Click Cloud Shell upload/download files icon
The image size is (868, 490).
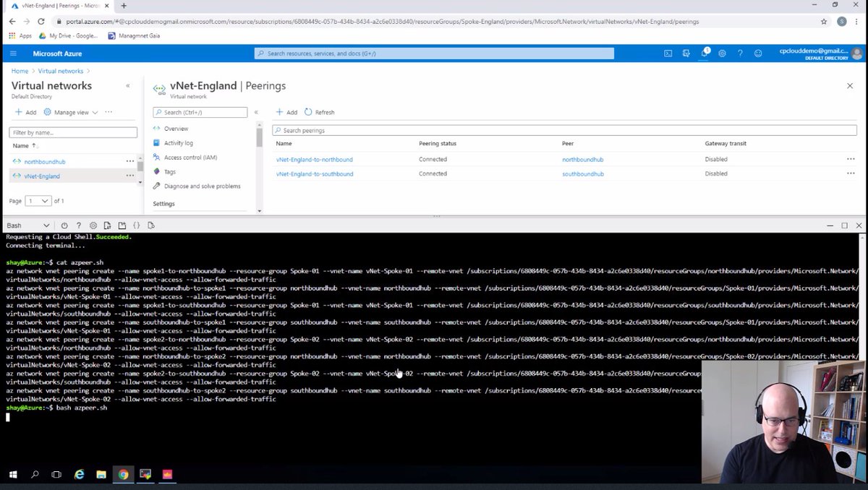(x=107, y=225)
